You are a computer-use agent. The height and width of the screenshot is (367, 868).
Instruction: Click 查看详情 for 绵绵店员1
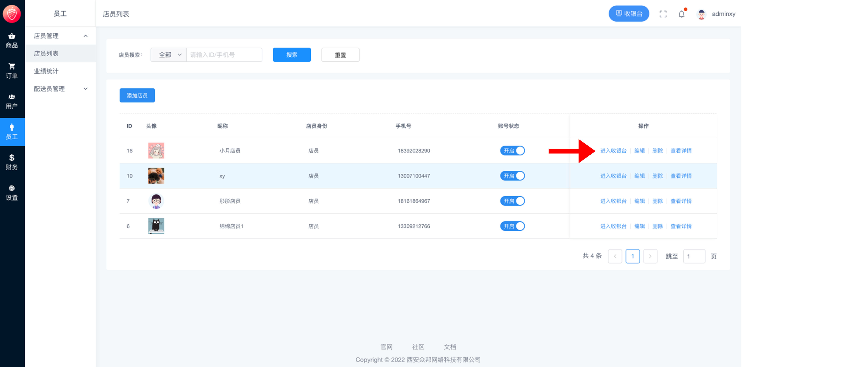click(x=681, y=226)
